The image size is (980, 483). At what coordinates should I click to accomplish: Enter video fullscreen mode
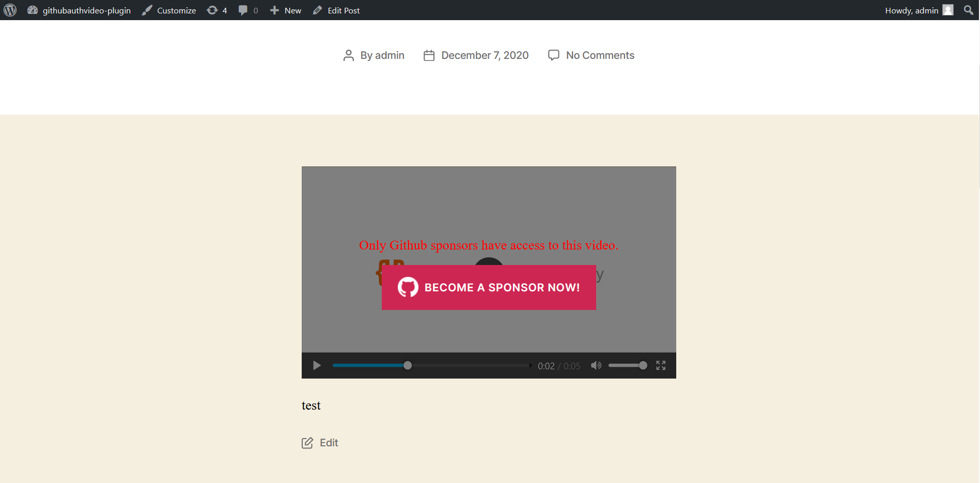tap(661, 366)
